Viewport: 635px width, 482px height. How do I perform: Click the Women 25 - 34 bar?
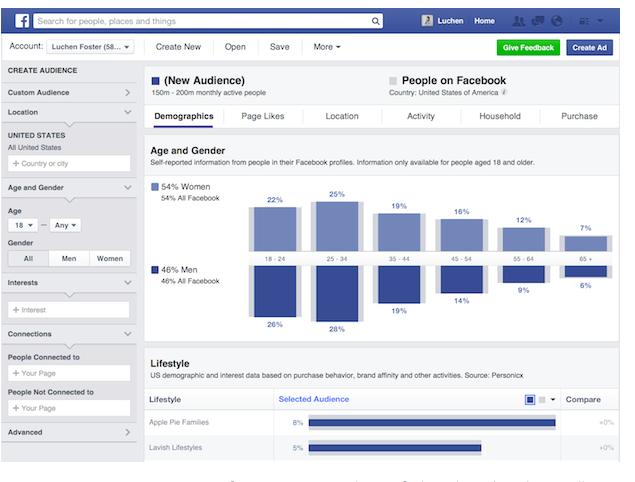pos(337,226)
